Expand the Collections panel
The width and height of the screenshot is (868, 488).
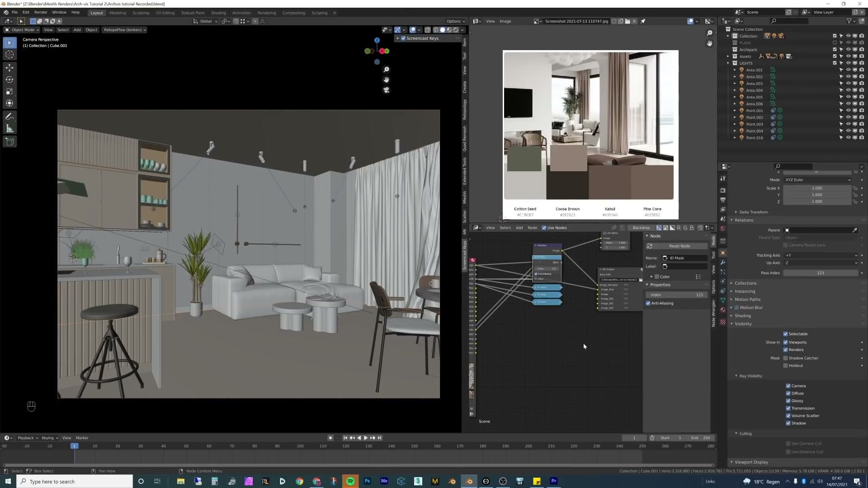[x=745, y=283]
